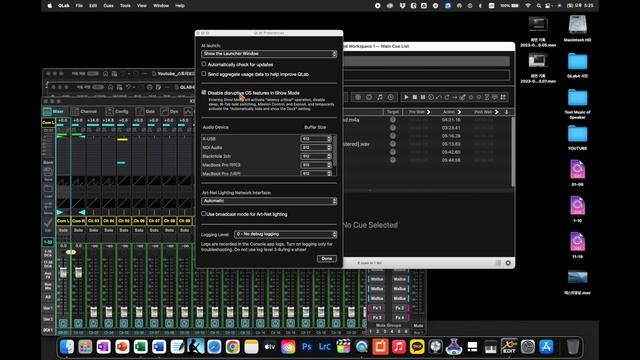Click the Ch 03 channel fader knob
This screenshot has width=640, height=360.
point(93,312)
